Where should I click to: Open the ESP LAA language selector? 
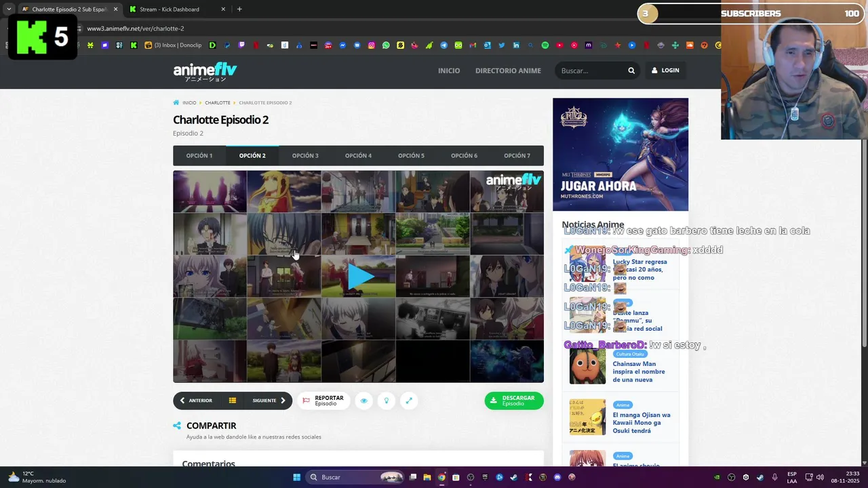point(792,477)
